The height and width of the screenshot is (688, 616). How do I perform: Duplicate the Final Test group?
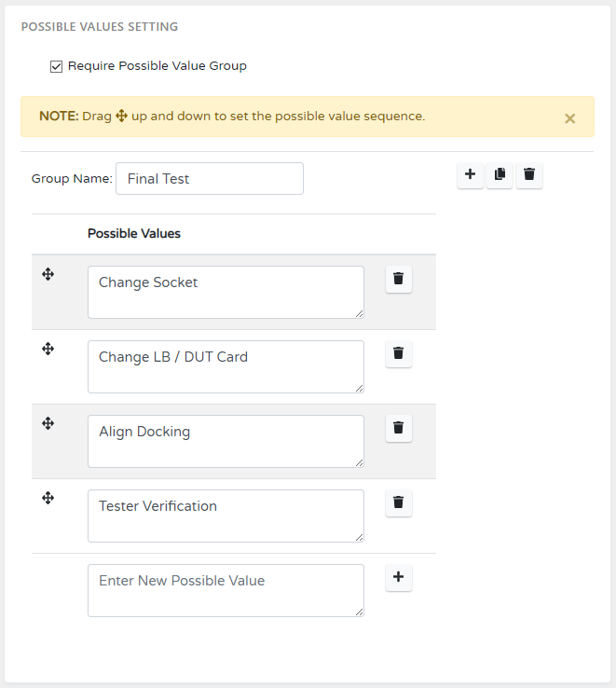[500, 175]
